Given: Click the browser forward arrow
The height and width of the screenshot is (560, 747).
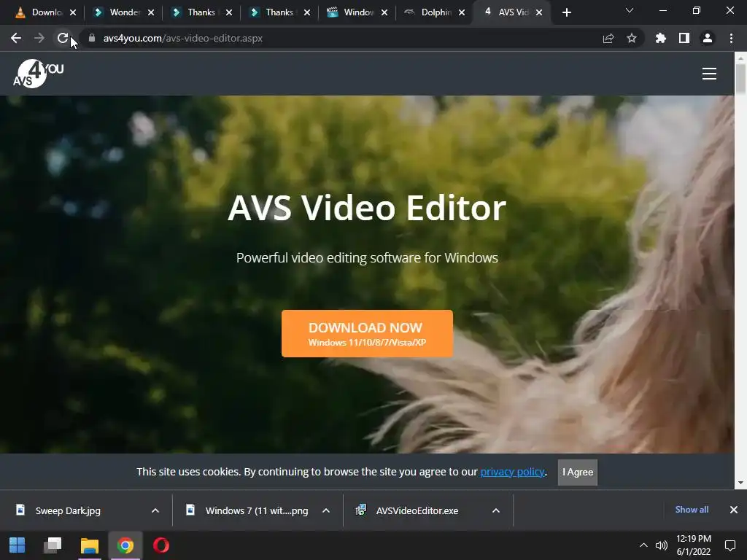Looking at the screenshot, I should click(x=39, y=38).
